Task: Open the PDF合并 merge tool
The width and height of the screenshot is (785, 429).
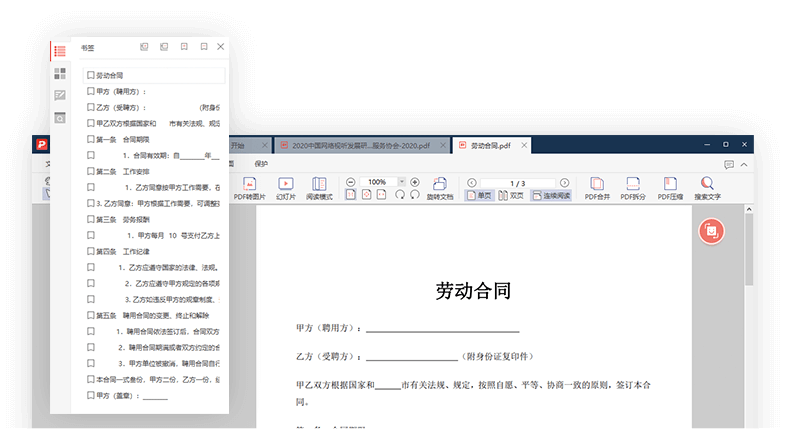Action: 597,188
